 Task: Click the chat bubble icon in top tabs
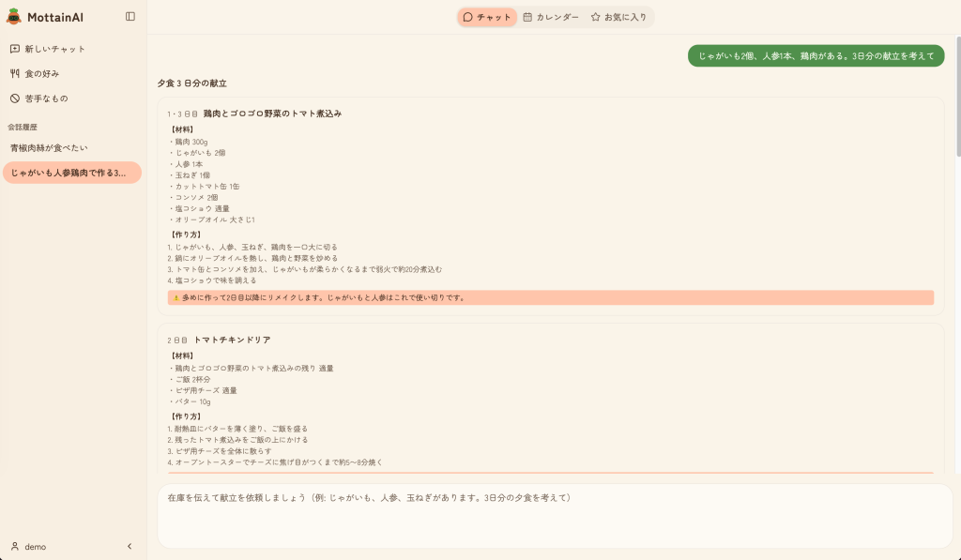(467, 17)
